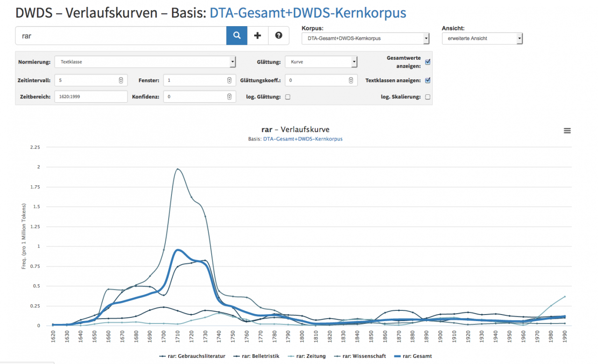Enable log. Glättung checkbox
Viewport: 598px width, 364px height.
288,97
